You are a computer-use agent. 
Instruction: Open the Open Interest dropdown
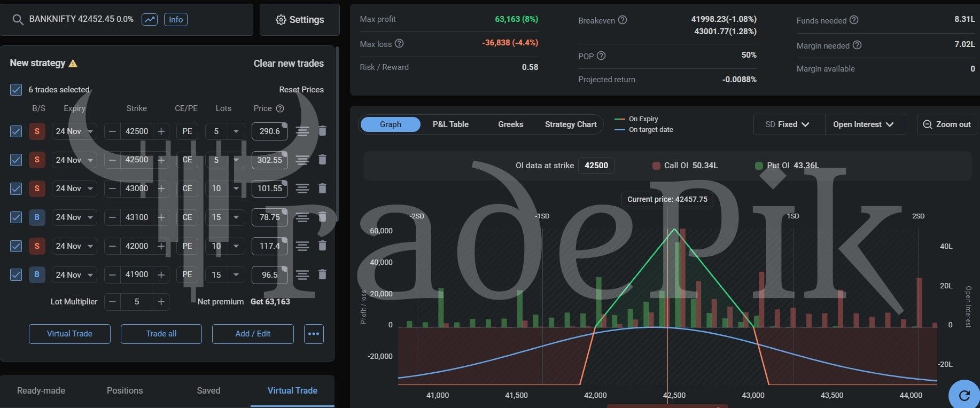click(865, 124)
